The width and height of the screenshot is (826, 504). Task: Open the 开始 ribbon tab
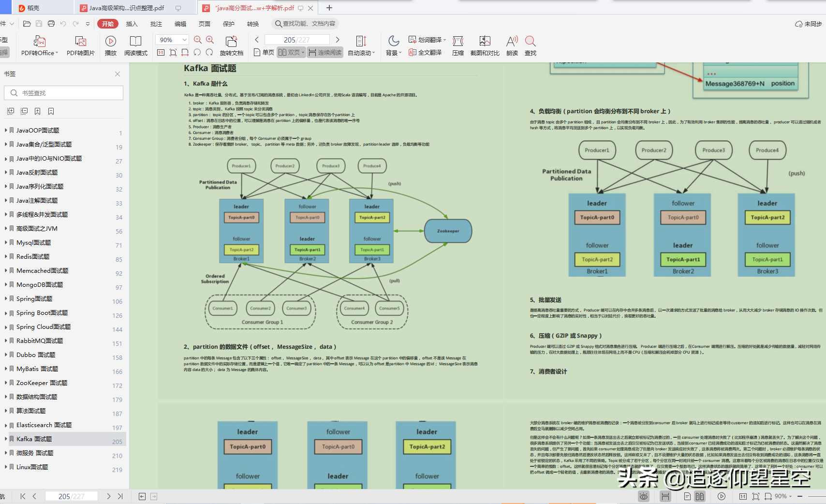click(107, 24)
